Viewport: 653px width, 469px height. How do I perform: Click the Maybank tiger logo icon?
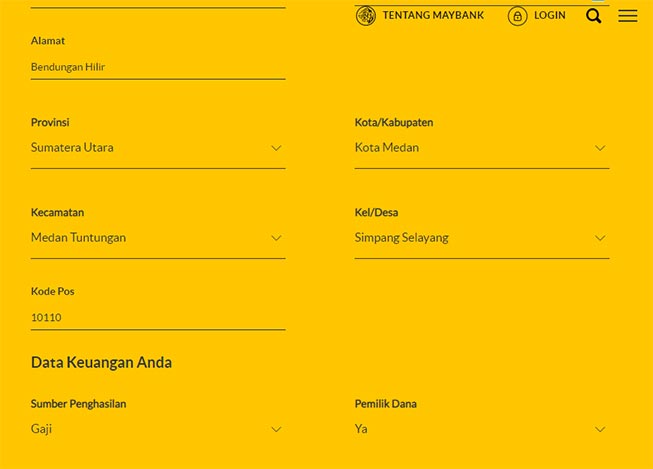(x=366, y=16)
